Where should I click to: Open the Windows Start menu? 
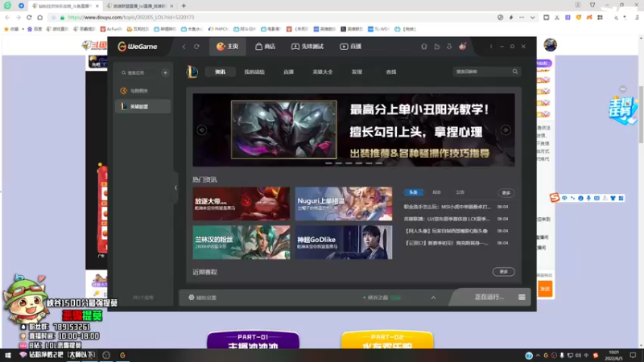click(x=8, y=355)
